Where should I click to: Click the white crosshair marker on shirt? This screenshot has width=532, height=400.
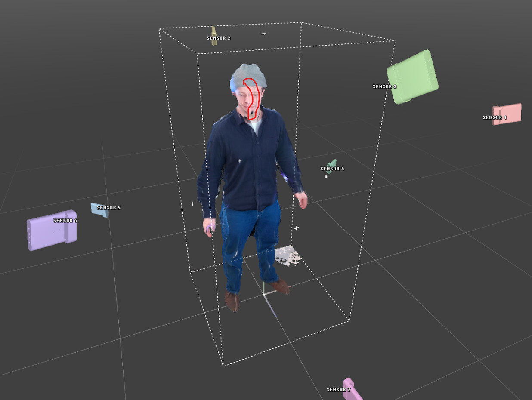click(x=240, y=161)
